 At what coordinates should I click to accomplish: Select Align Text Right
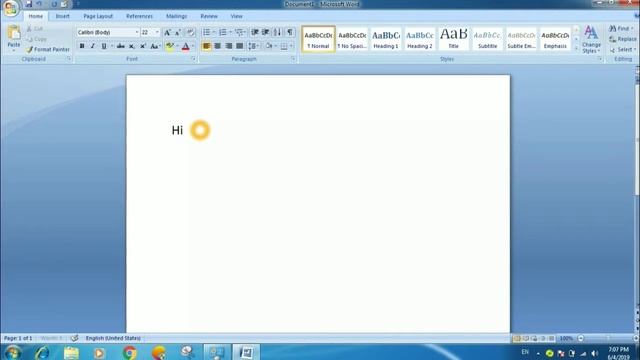coord(229,46)
